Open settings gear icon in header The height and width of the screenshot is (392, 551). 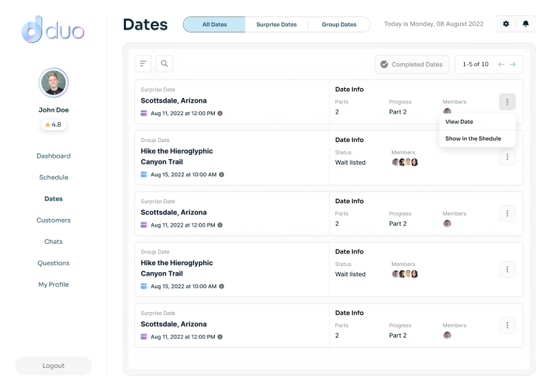point(506,24)
